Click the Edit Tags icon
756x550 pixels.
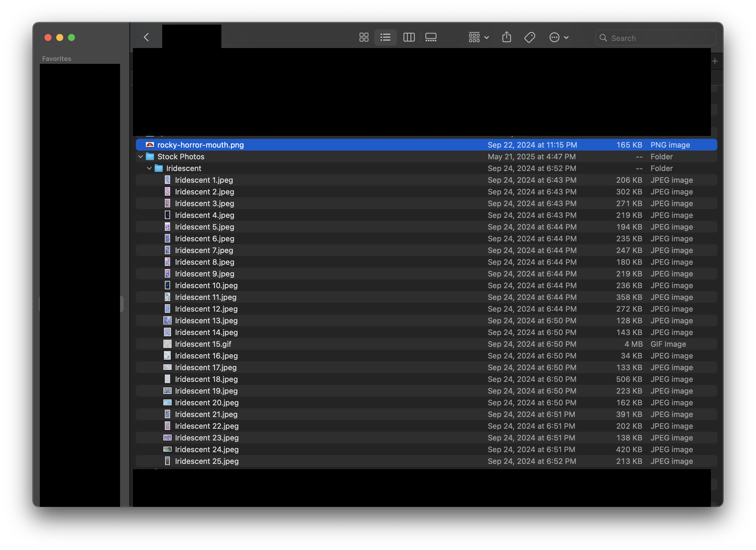tap(529, 37)
